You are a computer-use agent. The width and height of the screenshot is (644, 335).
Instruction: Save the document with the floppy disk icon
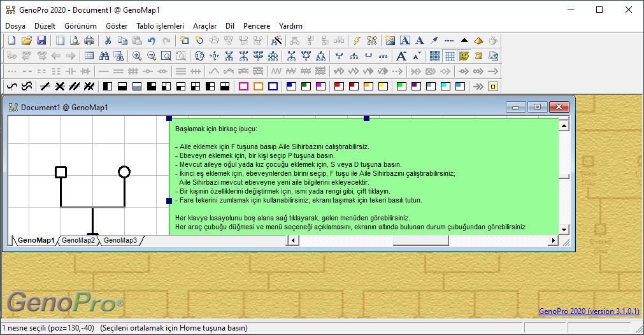pos(41,40)
